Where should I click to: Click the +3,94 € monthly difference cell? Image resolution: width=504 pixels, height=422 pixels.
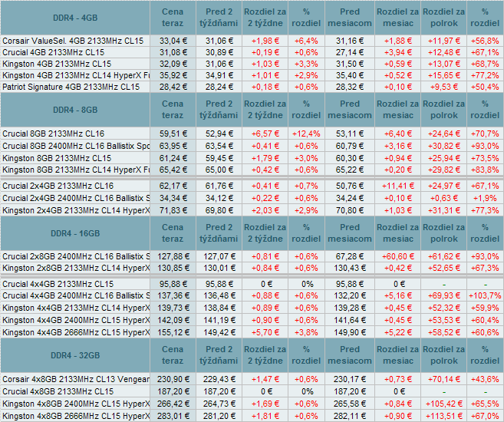point(397,52)
